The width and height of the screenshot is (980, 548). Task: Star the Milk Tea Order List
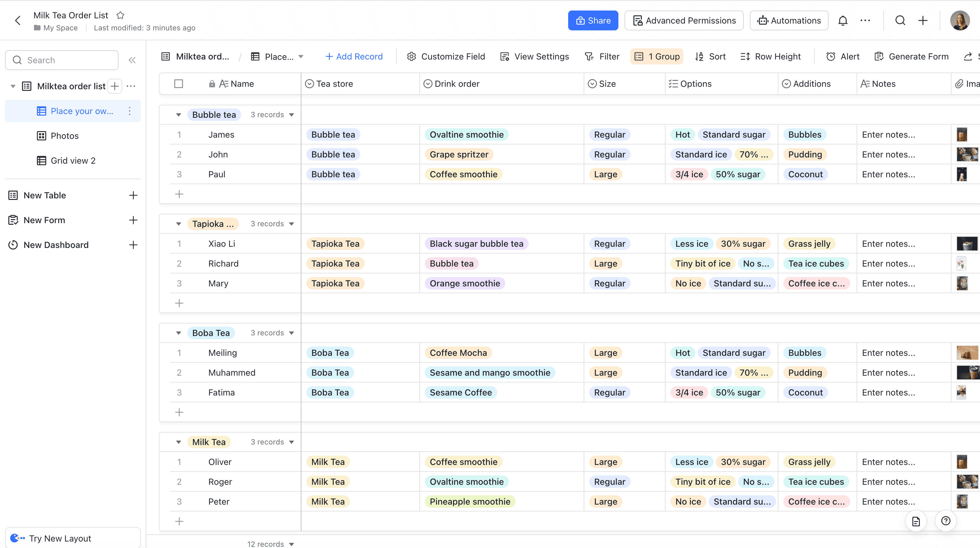coord(120,15)
